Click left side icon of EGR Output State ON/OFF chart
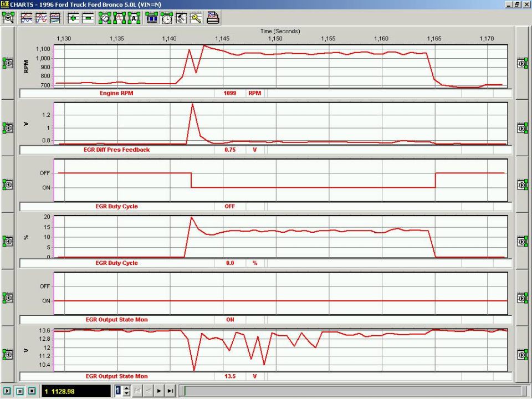 click(x=8, y=298)
